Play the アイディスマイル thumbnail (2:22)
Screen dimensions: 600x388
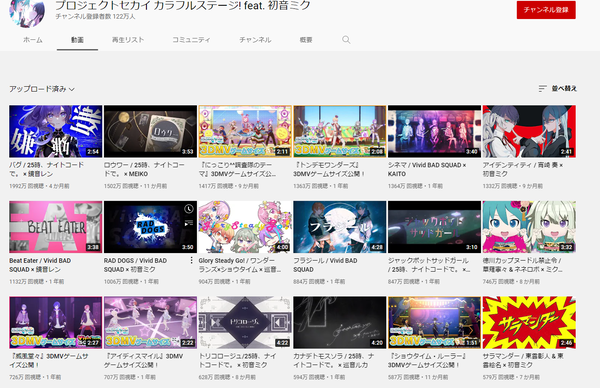(150, 322)
